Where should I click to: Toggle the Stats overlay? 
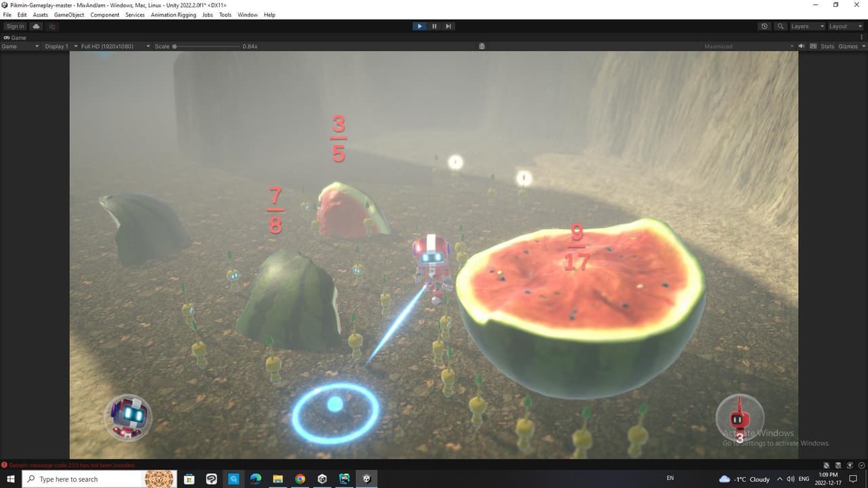click(x=827, y=46)
